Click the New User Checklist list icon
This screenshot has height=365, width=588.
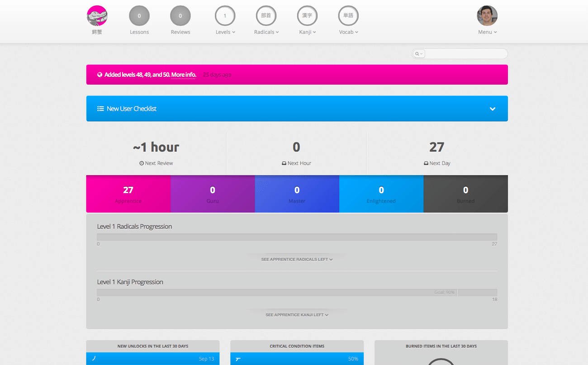(x=100, y=109)
